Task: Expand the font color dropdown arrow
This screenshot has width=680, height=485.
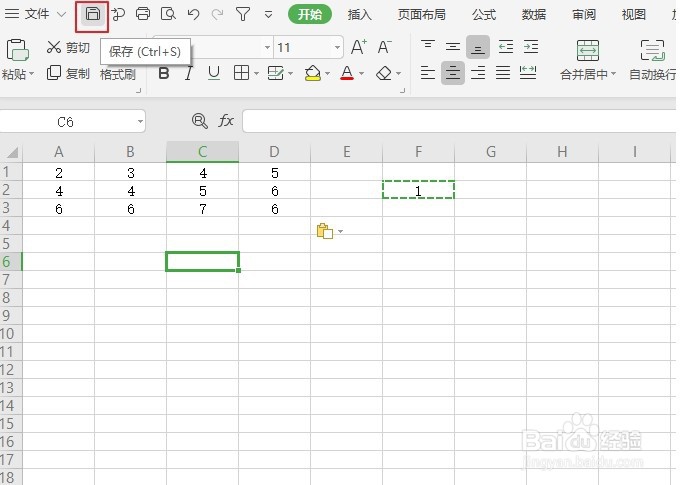Action: pyautogui.click(x=361, y=73)
